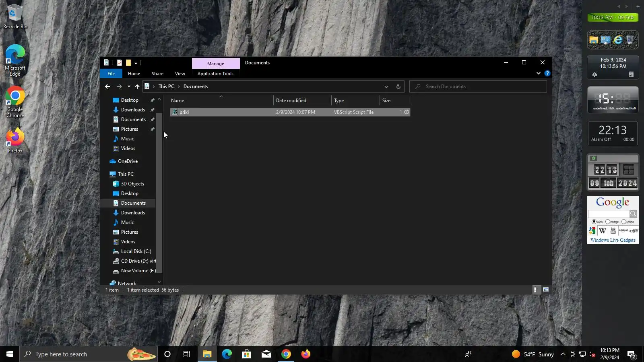Open pinned Downloads in Quick access
The width and height of the screenshot is (644, 362).
[x=133, y=110]
